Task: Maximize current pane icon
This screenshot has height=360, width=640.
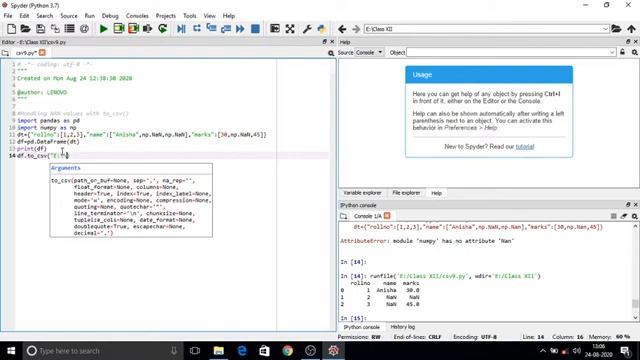Action: [275, 29]
